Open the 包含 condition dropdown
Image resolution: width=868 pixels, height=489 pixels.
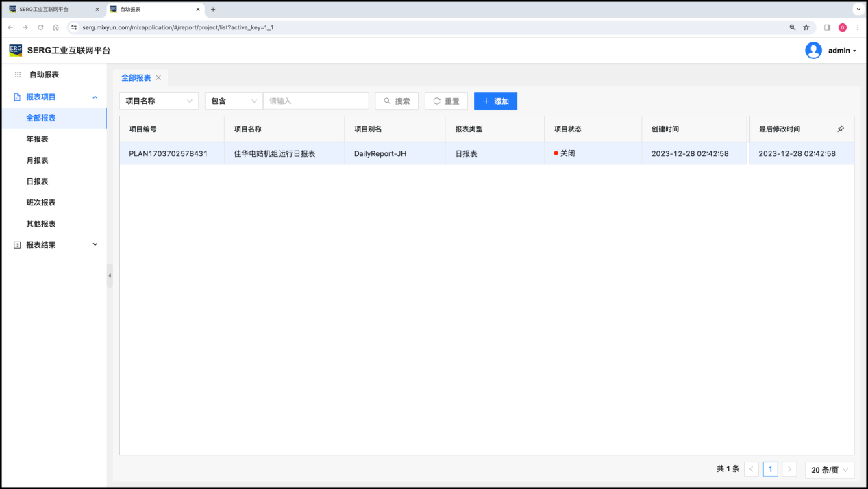click(x=234, y=101)
